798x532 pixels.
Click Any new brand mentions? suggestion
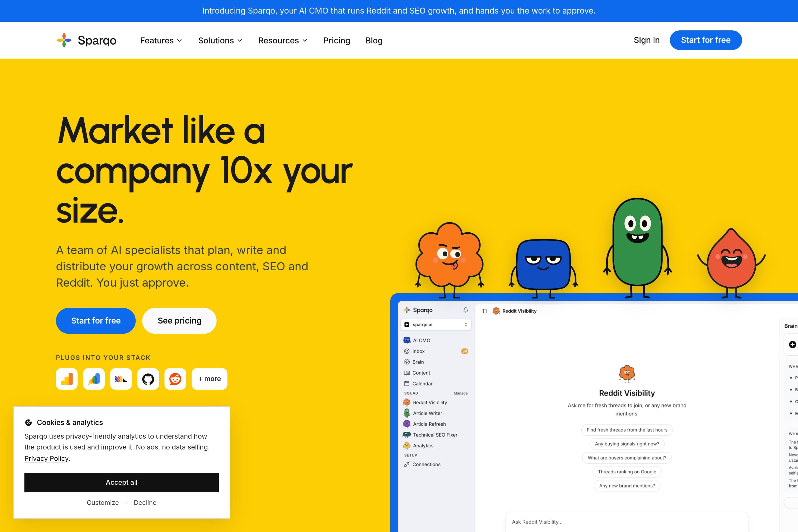coord(627,486)
